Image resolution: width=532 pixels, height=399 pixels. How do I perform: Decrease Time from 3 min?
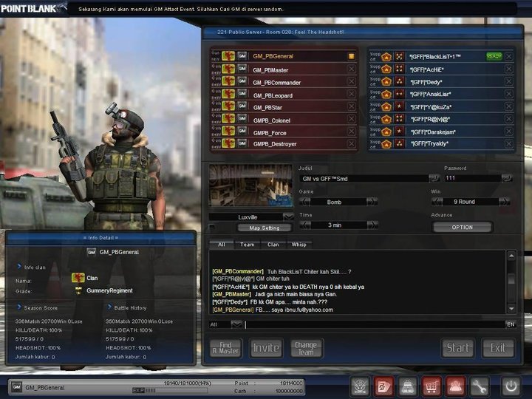pyautogui.click(x=305, y=225)
